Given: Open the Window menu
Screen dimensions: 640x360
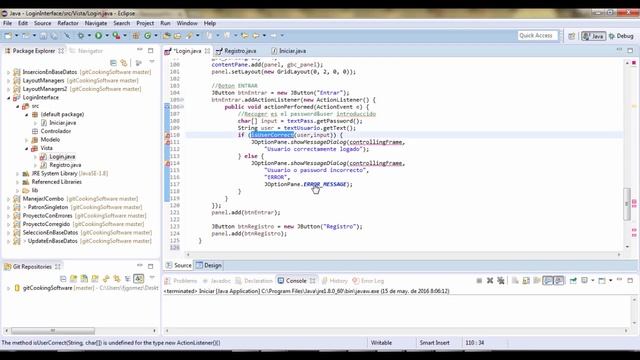Looking at the screenshot, I should point(187,23).
